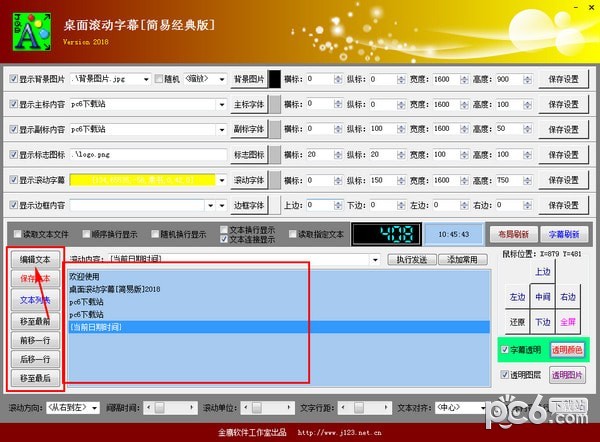
Task: Click the 滚动字体 font button
Action: (249, 180)
